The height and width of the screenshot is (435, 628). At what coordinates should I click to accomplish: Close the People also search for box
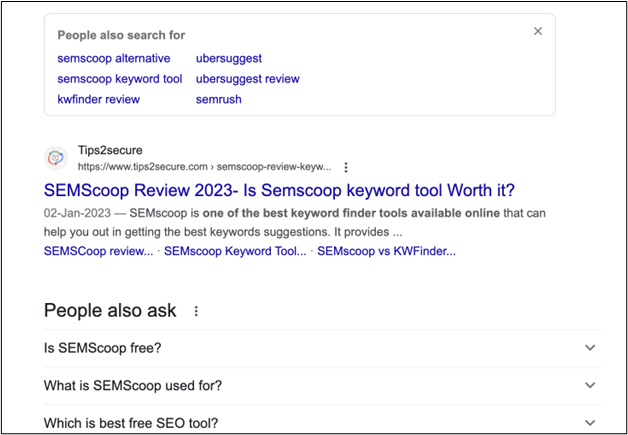point(538,31)
